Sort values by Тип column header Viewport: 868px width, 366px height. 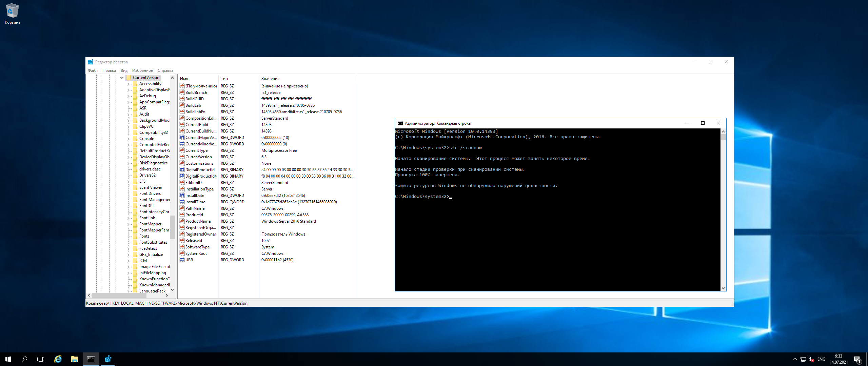click(x=239, y=79)
